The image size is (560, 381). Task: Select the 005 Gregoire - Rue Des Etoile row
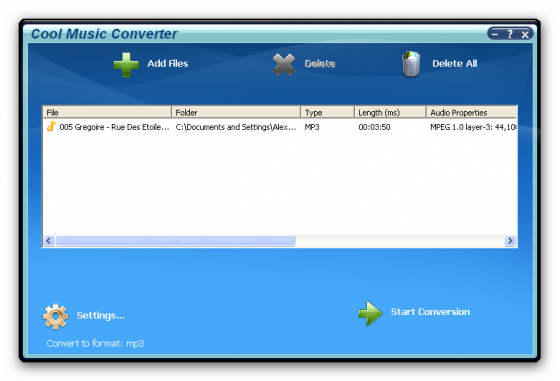tap(280, 127)
